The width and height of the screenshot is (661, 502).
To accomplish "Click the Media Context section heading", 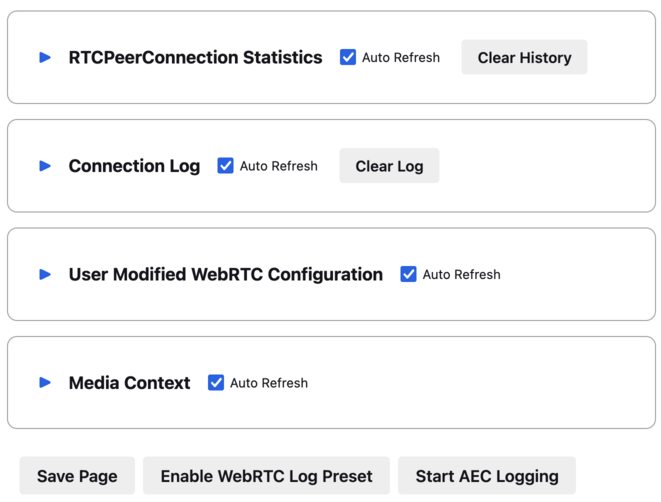I will (x=129, y=382).
